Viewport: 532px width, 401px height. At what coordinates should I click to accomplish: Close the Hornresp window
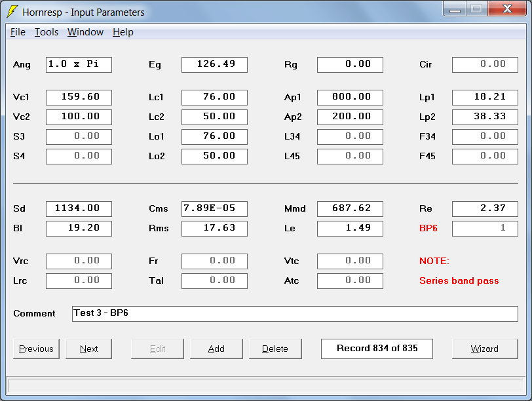pyautogui.click(x=507, y=9)
